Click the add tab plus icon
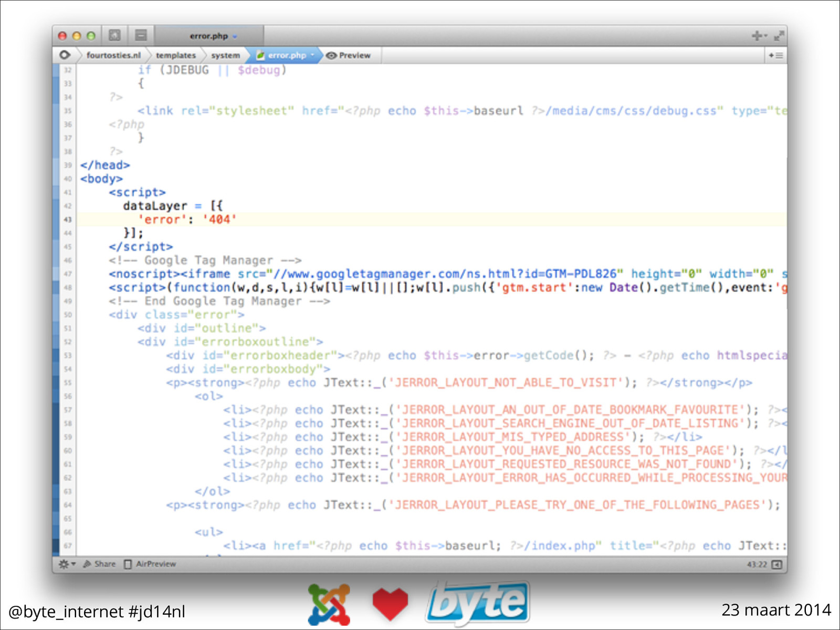 pyautogui.click(x=758, y=36)
